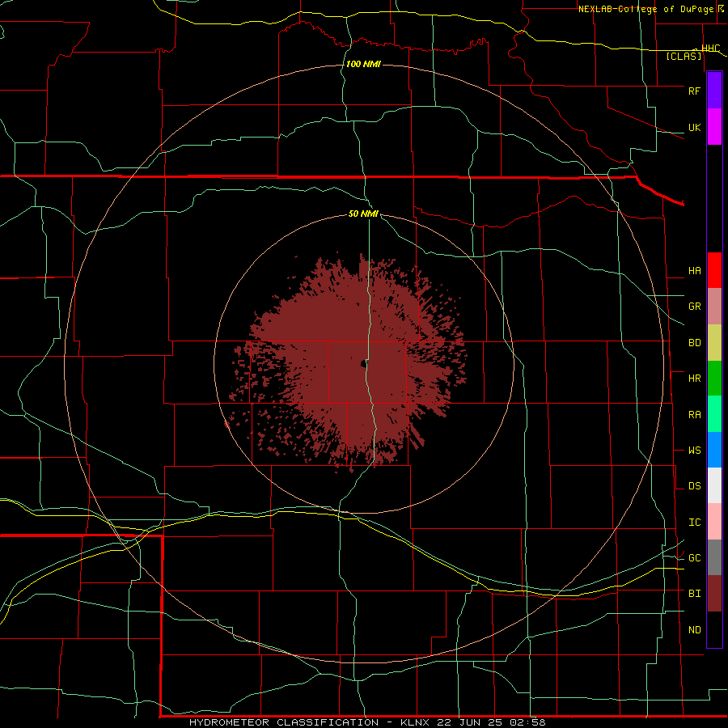
Task: Click the WS legend label
Action: (694, 451)
